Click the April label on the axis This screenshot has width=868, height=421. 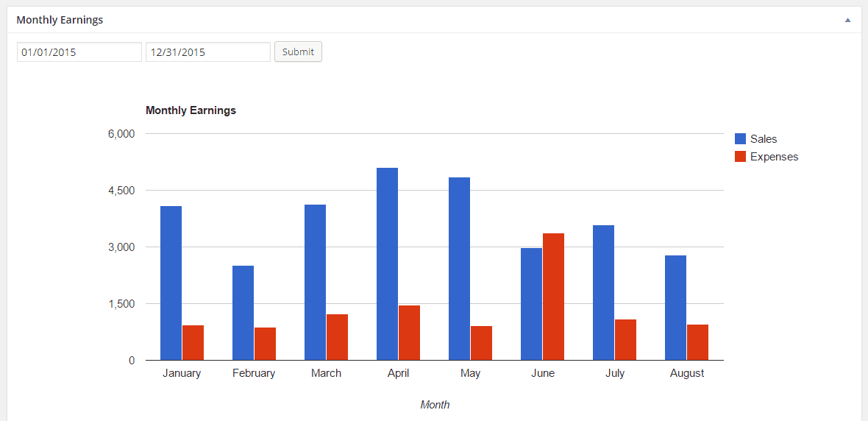pos(398,373)
